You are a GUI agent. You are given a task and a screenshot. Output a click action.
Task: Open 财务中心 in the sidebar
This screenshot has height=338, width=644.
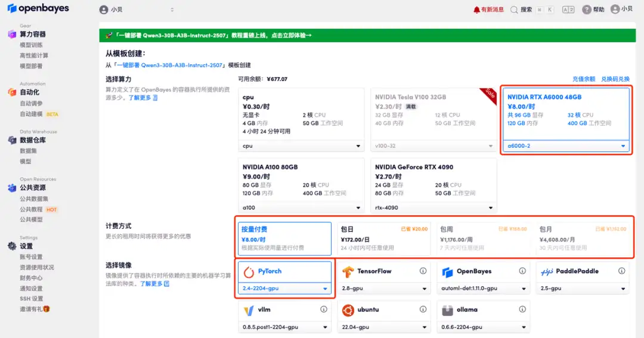pyautogui.click(x=31, y=278)
